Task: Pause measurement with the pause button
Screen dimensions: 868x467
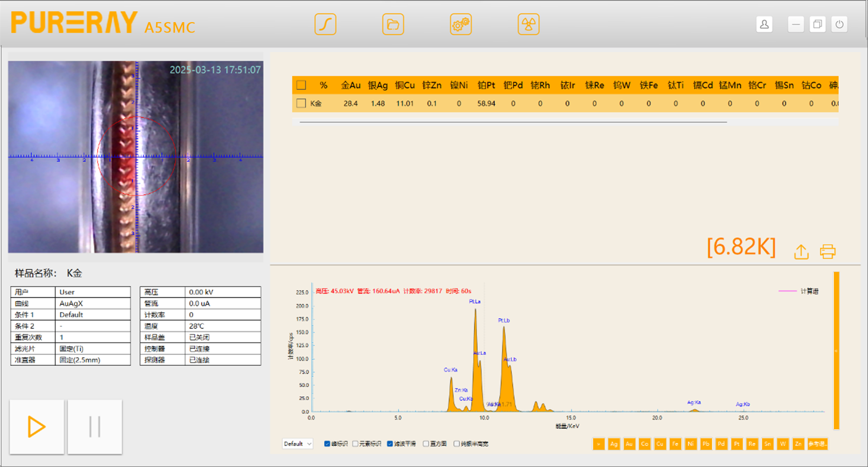Action: (95, 427)
